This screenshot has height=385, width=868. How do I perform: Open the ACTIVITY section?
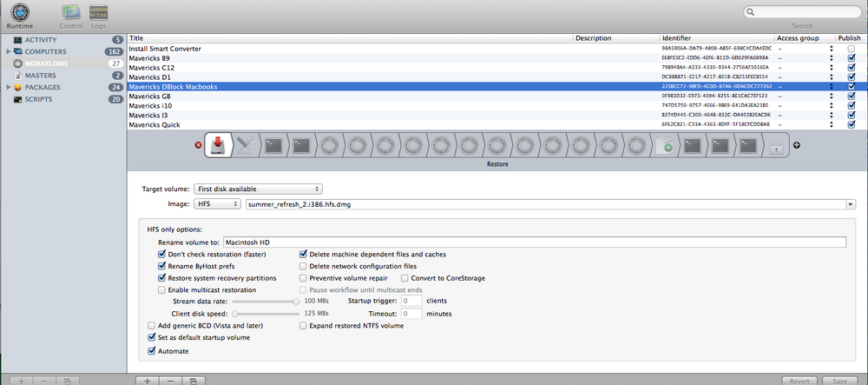(41, 40)
